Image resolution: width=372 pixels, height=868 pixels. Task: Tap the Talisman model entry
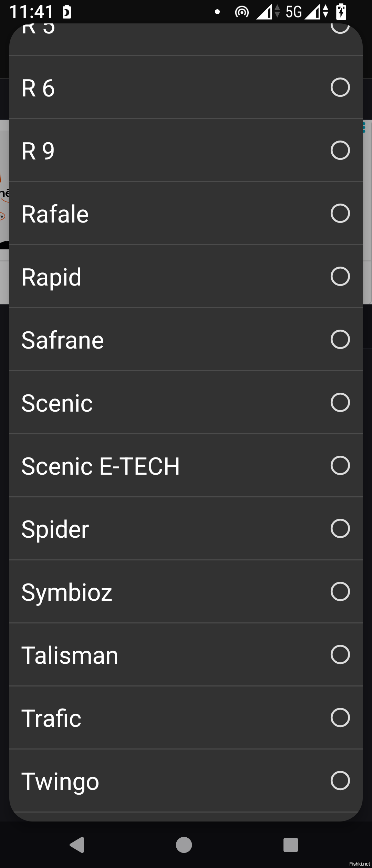[186, 654]
